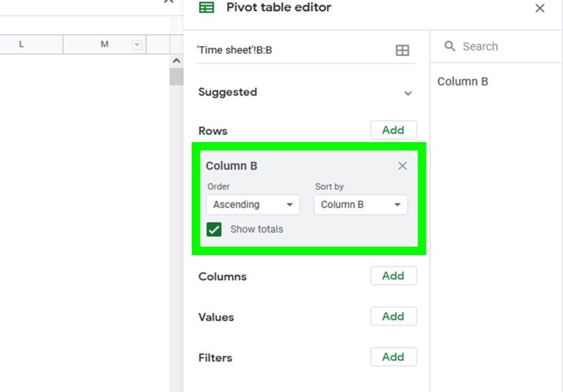Click the Suggested section label
This screenshot has width=563, height=392.
228,92
